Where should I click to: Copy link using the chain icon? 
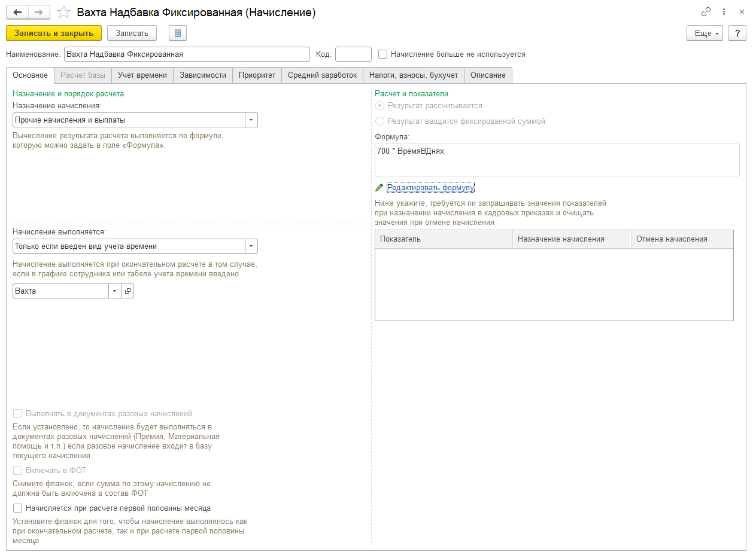click(706, 12)
